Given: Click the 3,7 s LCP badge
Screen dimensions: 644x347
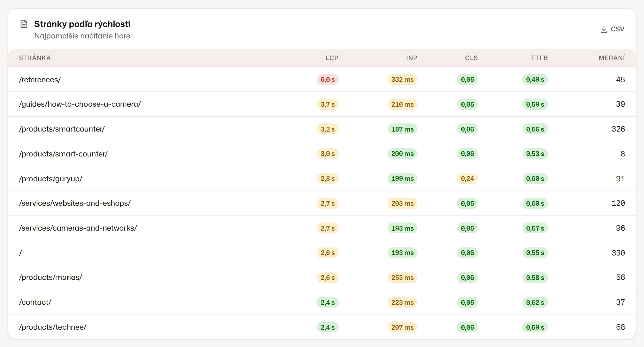Looking at the screenshot, I should (328, 104).
